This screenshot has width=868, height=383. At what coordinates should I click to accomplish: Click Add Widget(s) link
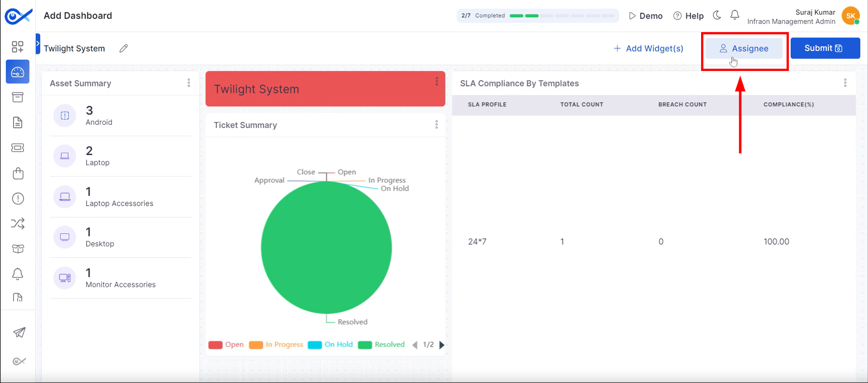(x=648, y=48)
